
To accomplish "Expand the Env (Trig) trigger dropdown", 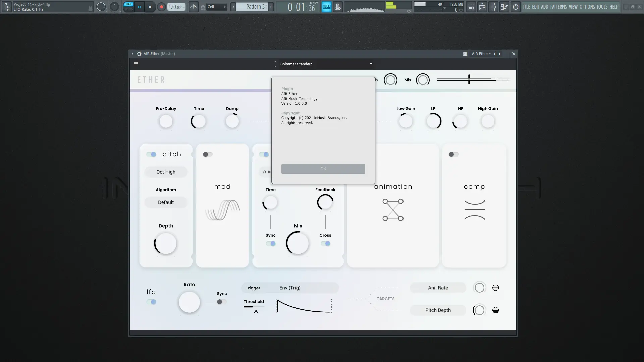I will tap(290, 288).
